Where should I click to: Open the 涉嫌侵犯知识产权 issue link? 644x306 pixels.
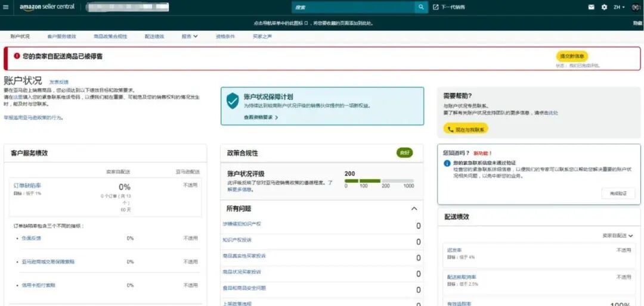click(x=241, y=224)
